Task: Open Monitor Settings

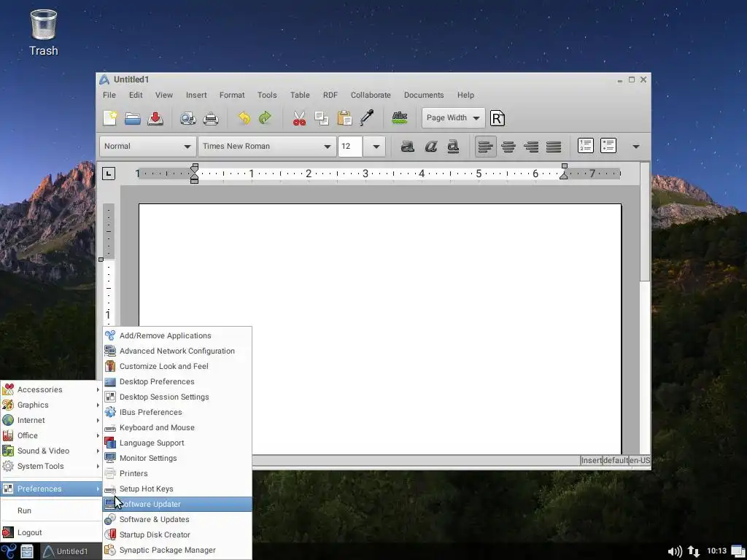Action: (x=178, y=458)
